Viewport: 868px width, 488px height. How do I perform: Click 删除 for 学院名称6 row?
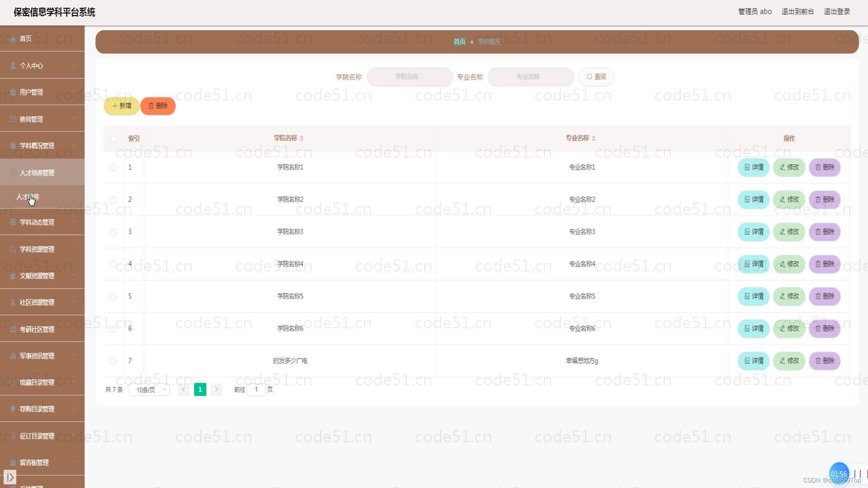(825, 328)
